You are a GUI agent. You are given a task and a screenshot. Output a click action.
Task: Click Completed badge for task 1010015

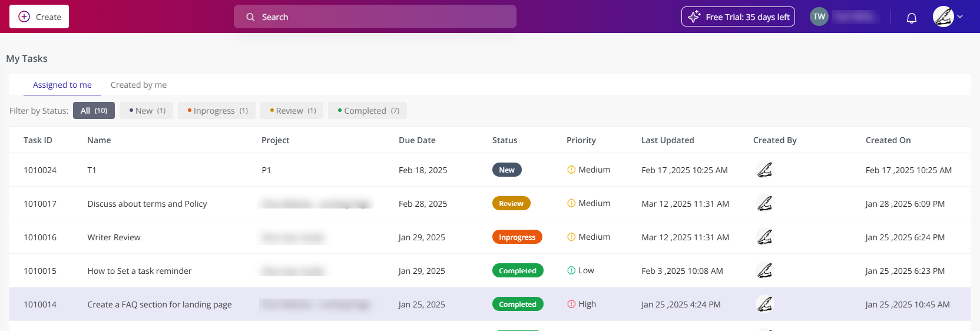point(518,270)
